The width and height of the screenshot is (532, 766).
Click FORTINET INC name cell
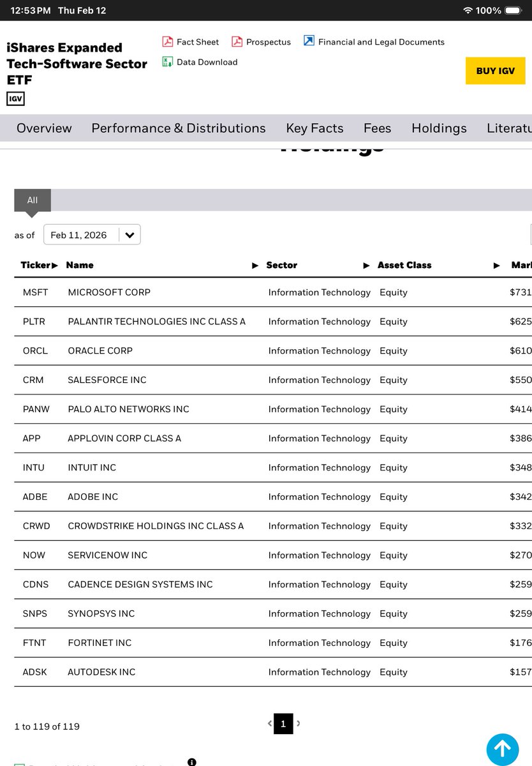100,643
